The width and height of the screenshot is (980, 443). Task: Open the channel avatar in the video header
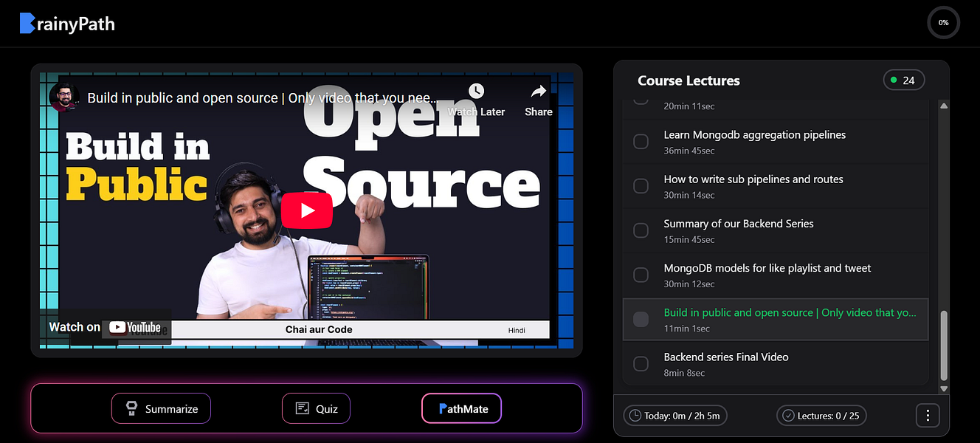tap(64, 97)
